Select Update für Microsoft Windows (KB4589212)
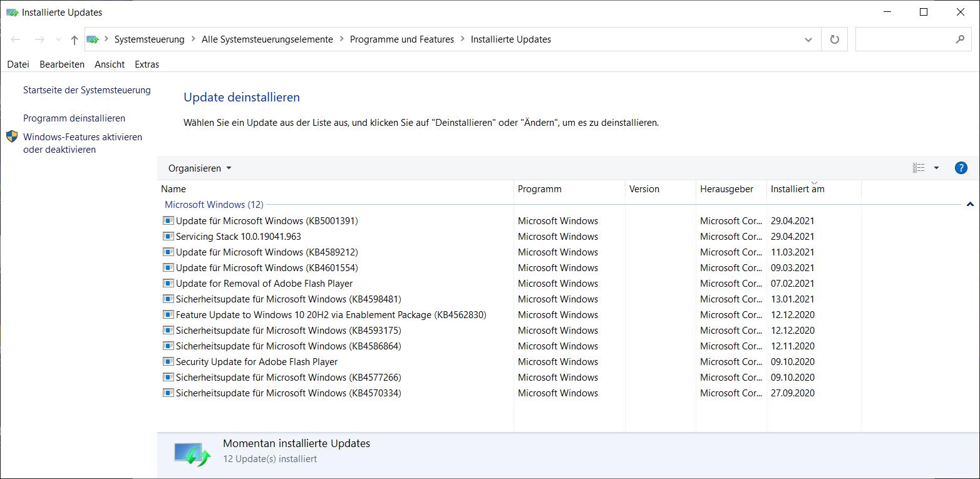This screenshot has width=980, height=479. (x=267, y=252)
